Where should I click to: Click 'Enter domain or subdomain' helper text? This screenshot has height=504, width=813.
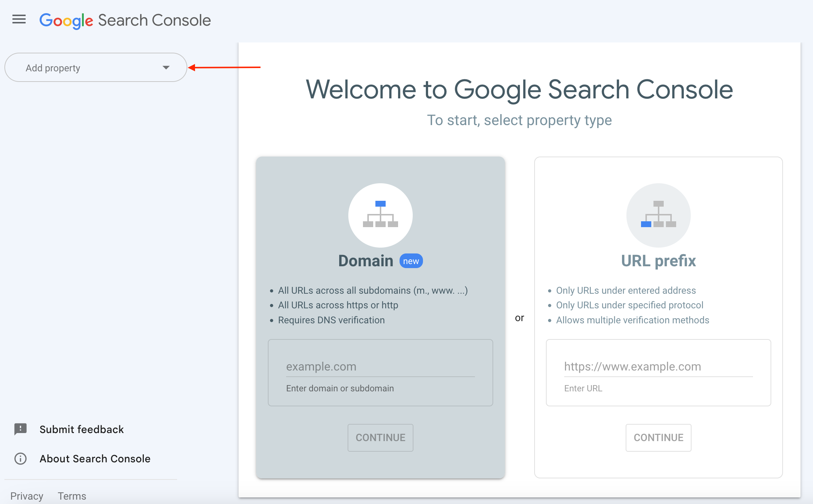click(x=340, y=388)
